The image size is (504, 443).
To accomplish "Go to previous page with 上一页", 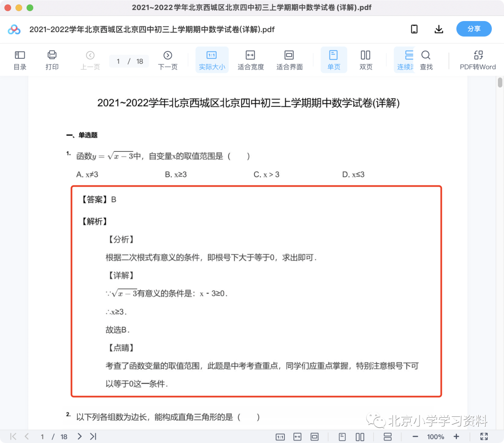I will coord(90,60).
